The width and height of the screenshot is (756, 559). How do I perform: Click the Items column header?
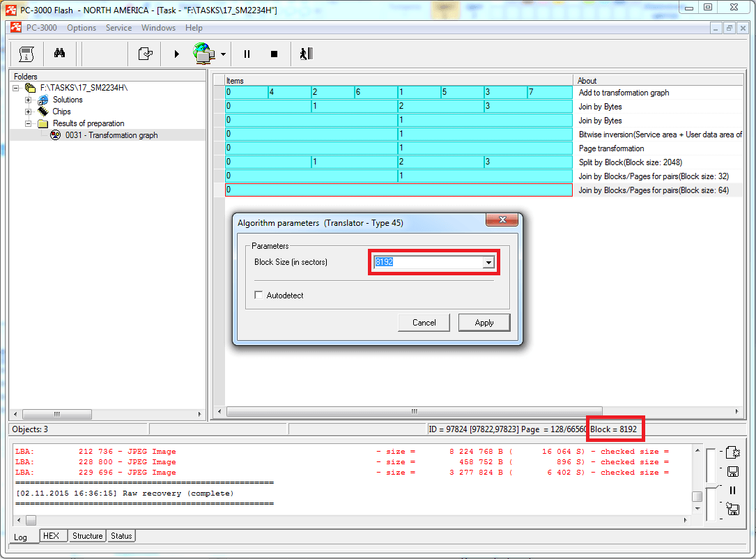(x=399, y=81)
